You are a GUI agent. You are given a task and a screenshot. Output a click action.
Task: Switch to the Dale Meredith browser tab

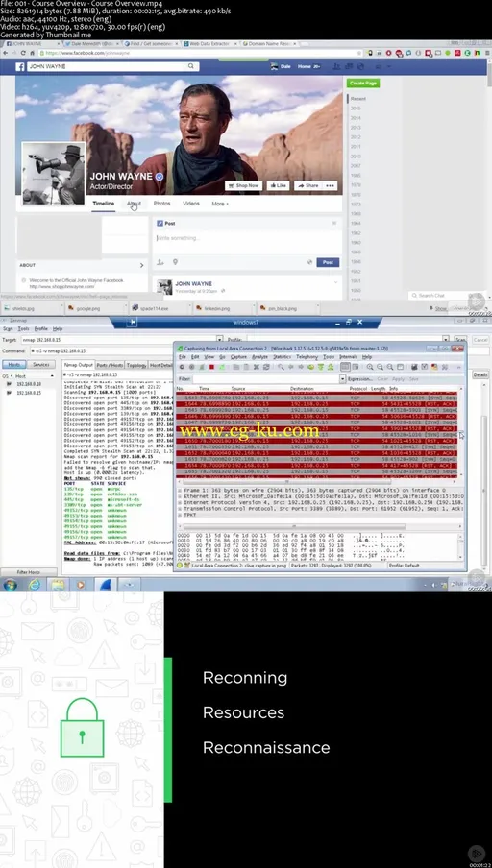[92, 43]
